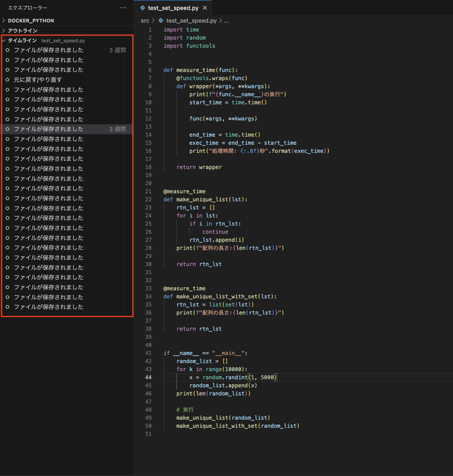Click the circle icon of the last timeline entry
The height and width of the screenshot is (476, 453).
pos(7,307)
